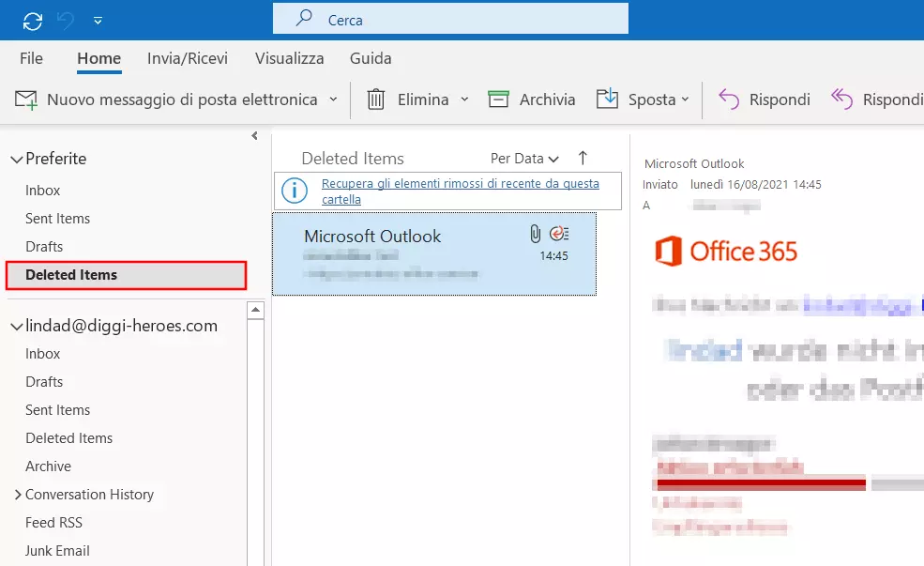924x566 pixels.
Task: Expand the Elimina dropdown arrow
Action: point(464,99)
